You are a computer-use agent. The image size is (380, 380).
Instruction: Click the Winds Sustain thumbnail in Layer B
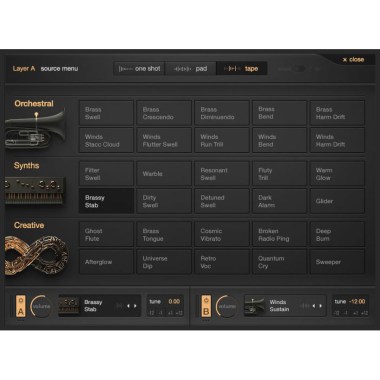[254, 306]
